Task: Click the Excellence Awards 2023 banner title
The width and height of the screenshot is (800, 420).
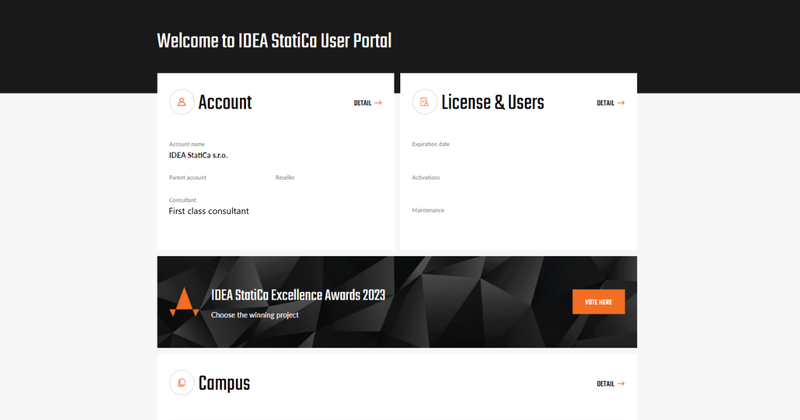Action: (x=298, y=295)
